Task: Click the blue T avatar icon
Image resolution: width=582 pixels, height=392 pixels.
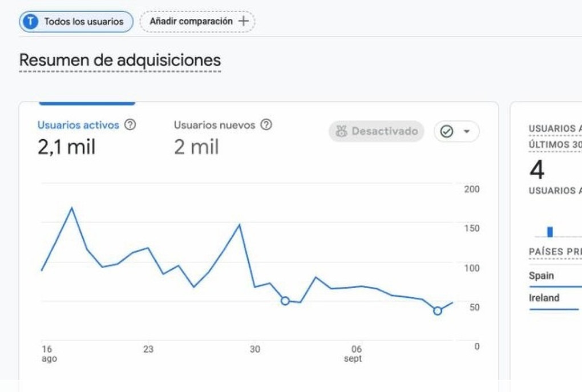Action: [x=30, y=22]
